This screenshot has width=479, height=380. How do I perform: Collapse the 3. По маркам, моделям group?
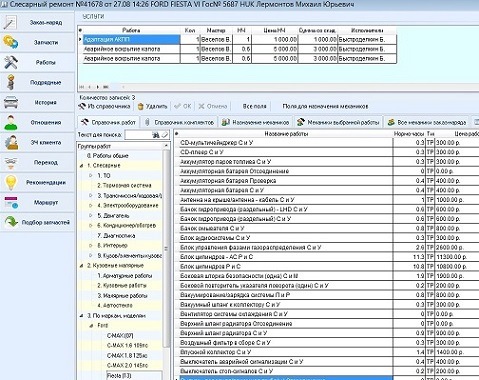point(82,316)
